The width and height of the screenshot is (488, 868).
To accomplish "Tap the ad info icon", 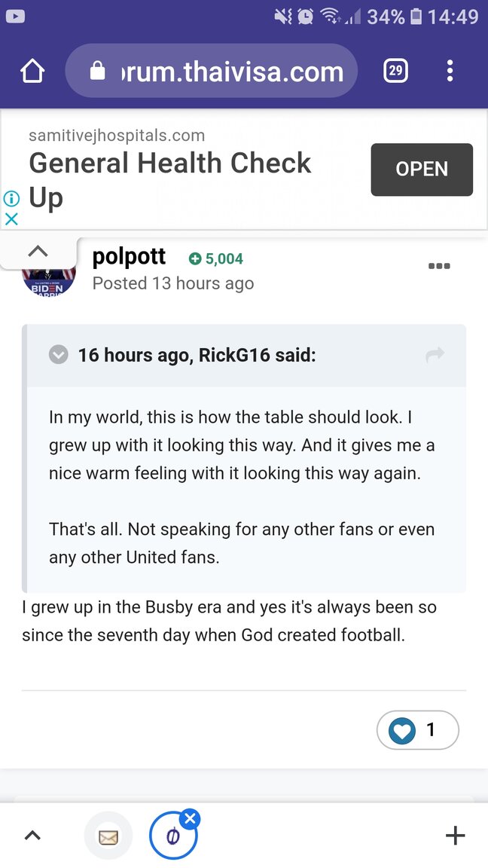I will [11, 198].
